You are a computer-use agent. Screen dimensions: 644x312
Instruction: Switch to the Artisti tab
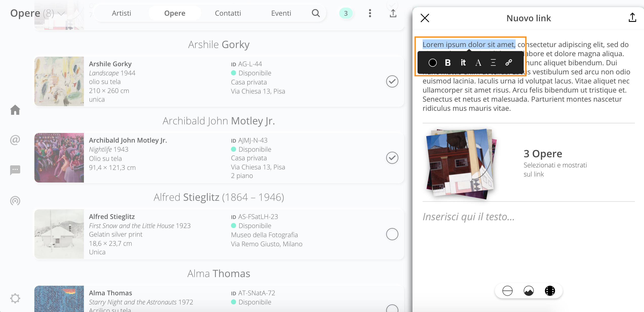pos(122,13)
